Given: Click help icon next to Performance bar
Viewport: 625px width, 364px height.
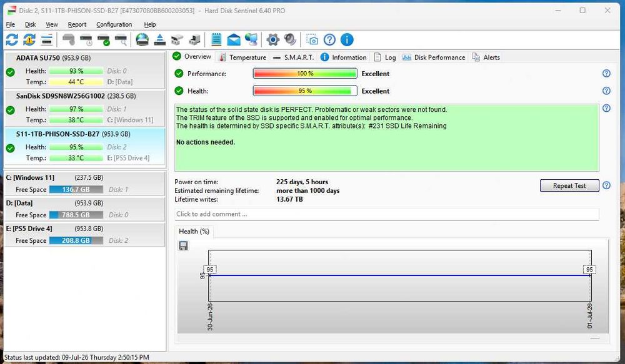Looking at the screenshot, I should (x=606, y=73).
